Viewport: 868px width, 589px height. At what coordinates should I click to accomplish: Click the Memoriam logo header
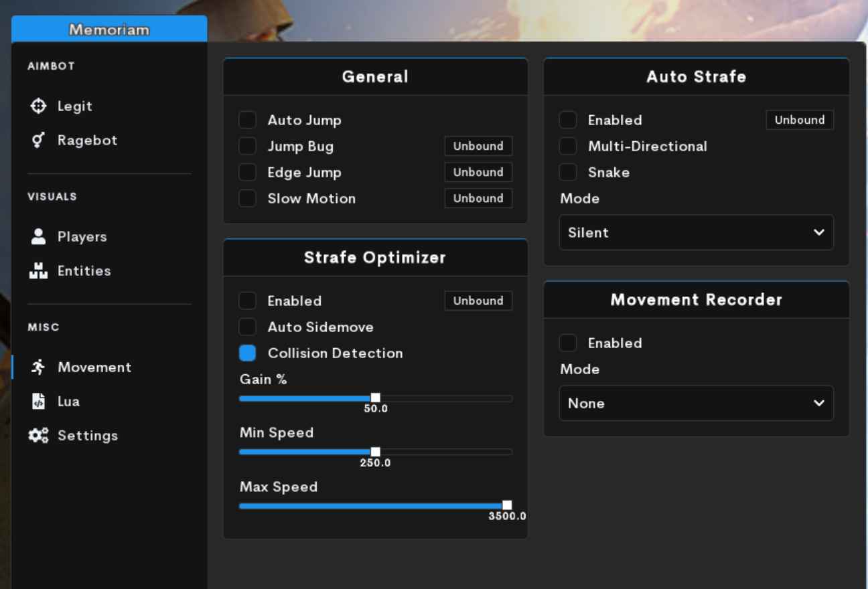pos(109,29)
